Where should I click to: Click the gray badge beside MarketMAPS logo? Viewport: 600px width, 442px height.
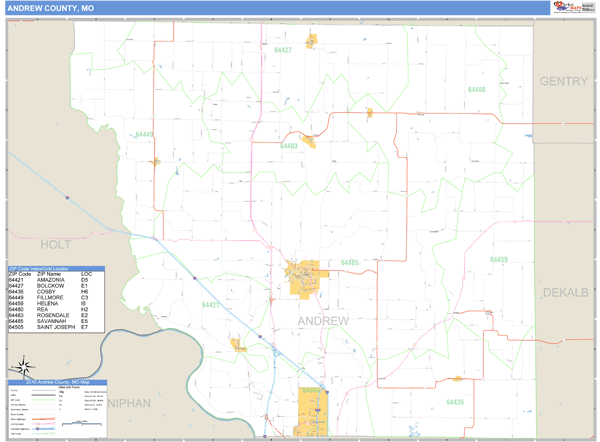(589, 8)
